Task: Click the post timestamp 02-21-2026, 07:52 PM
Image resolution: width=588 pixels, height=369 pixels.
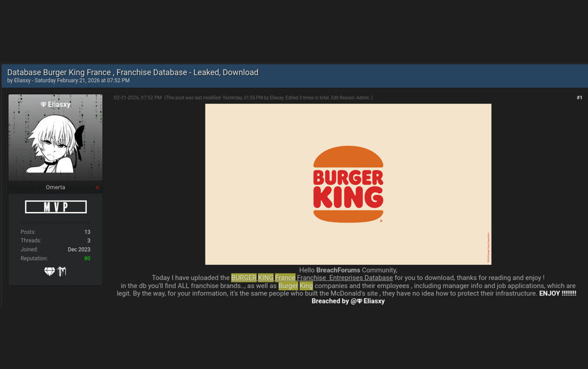Action: (138, 98)
